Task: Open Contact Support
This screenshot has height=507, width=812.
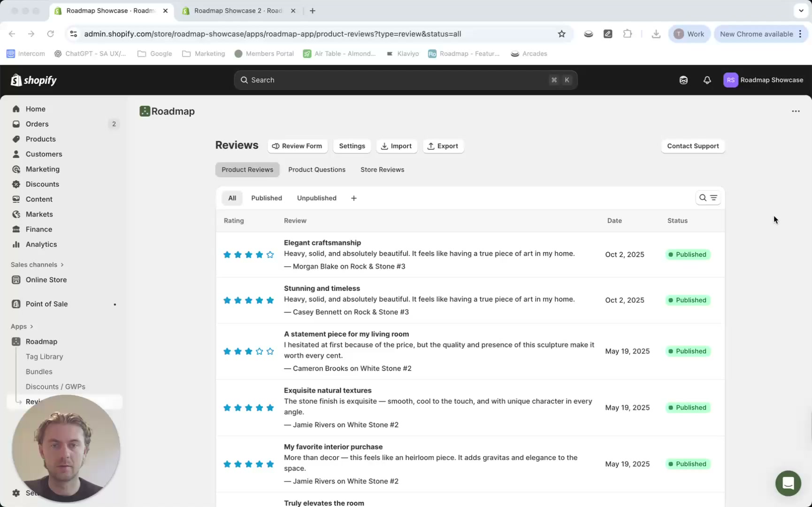Action: point(693,146)
